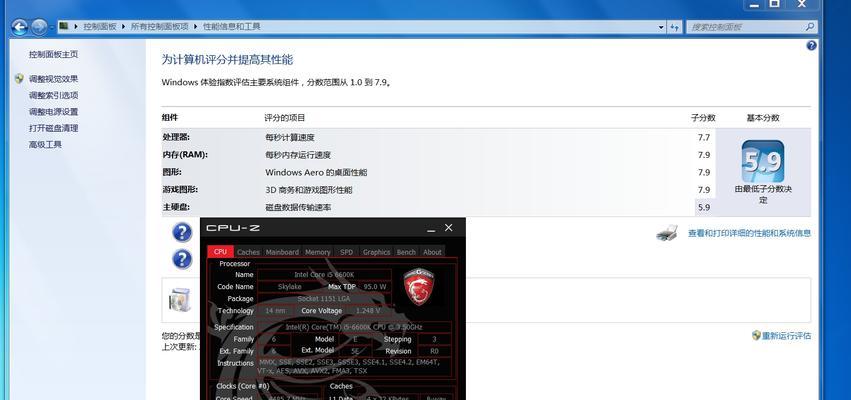Open the Mainboard tab in CPU-Z

click(282, 252)
